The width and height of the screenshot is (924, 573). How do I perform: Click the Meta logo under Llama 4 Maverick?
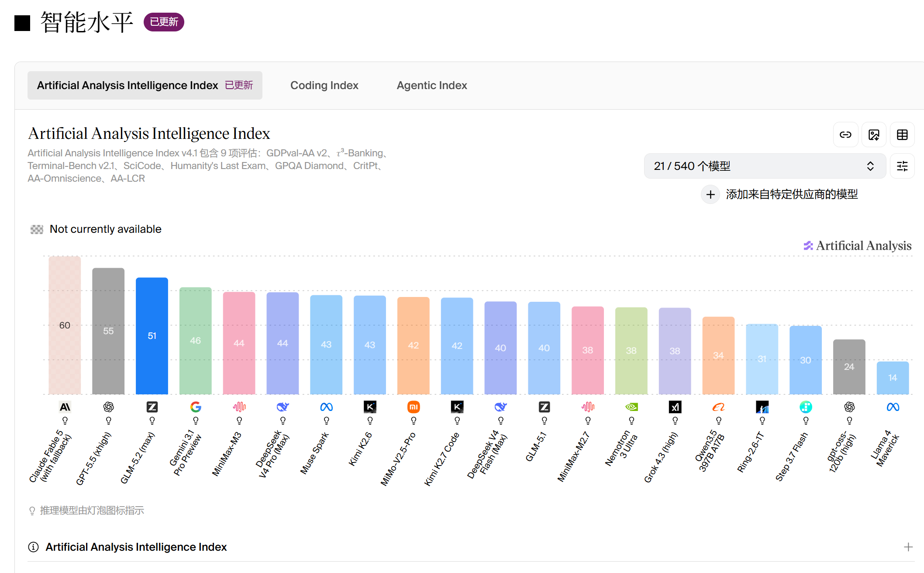(x=893, y=407)
